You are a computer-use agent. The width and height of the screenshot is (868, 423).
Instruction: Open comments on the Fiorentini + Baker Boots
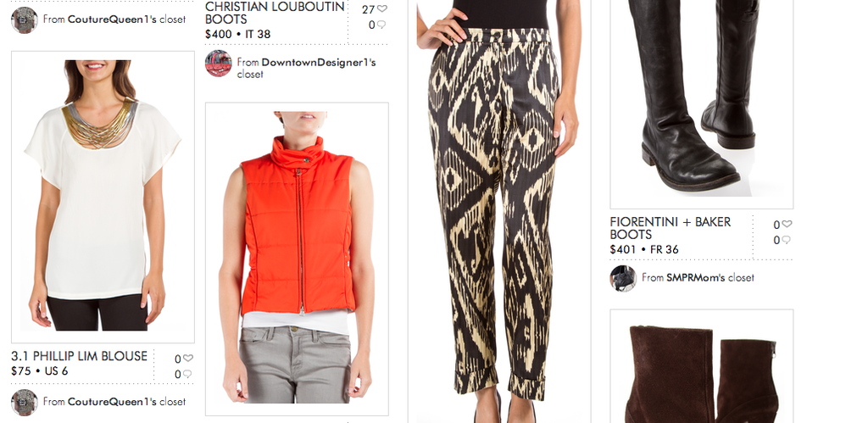click(x=786, y=240)
